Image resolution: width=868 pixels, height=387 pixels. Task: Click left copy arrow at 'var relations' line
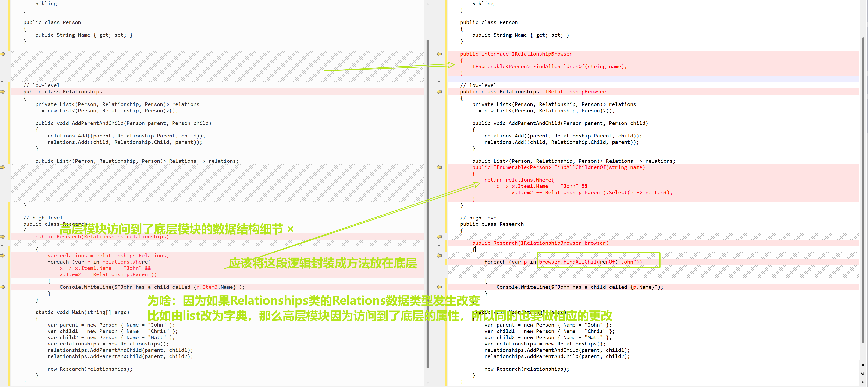pos(3,256)
